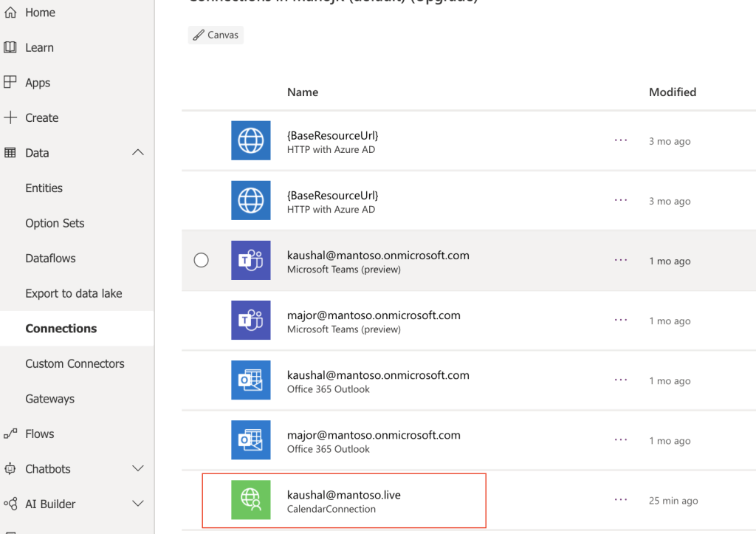Click the Learn book icon
Image resolution: width=756 pixels, height=534 pixels.
point(10,47)
